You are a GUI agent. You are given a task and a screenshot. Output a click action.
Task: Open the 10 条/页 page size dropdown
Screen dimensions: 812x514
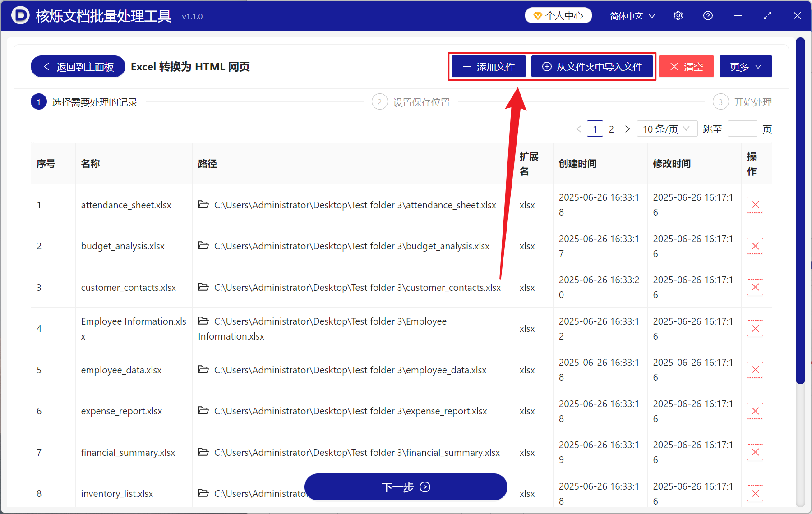[667, 128]
